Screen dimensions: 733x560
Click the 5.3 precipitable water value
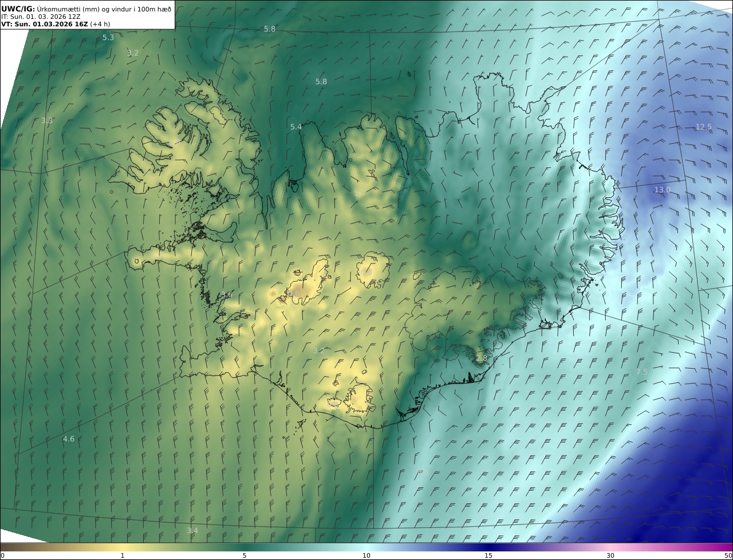(108, 37)
